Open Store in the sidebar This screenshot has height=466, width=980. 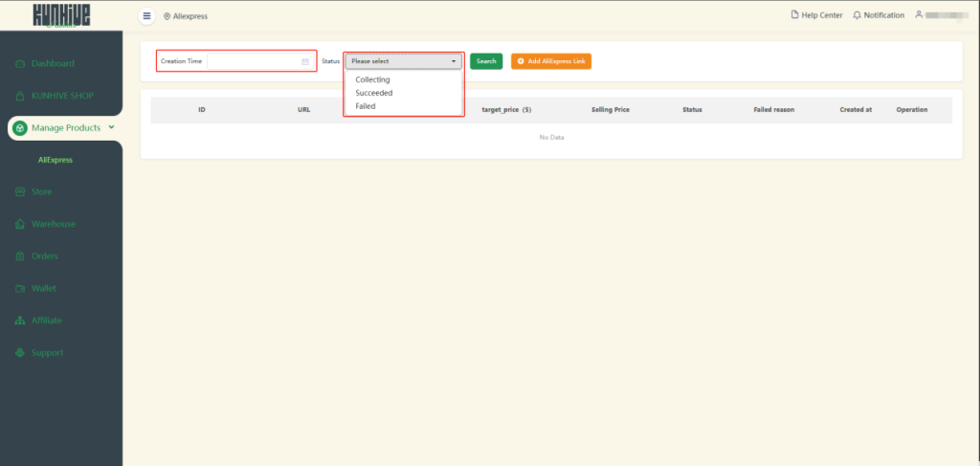(x=42, y=191)
